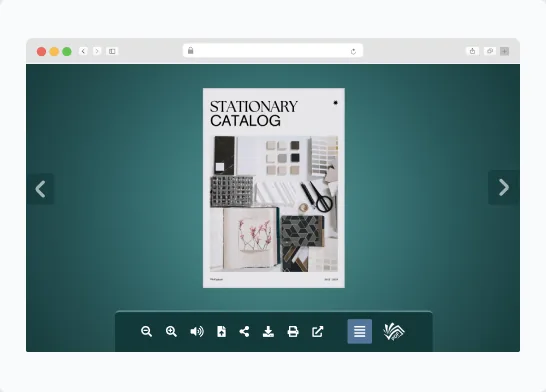The height and width of the screenshot is (392, 546).
Task: Click the PDF flipbook logo icon
Action: pyautogui.click(x=394, y=331)
